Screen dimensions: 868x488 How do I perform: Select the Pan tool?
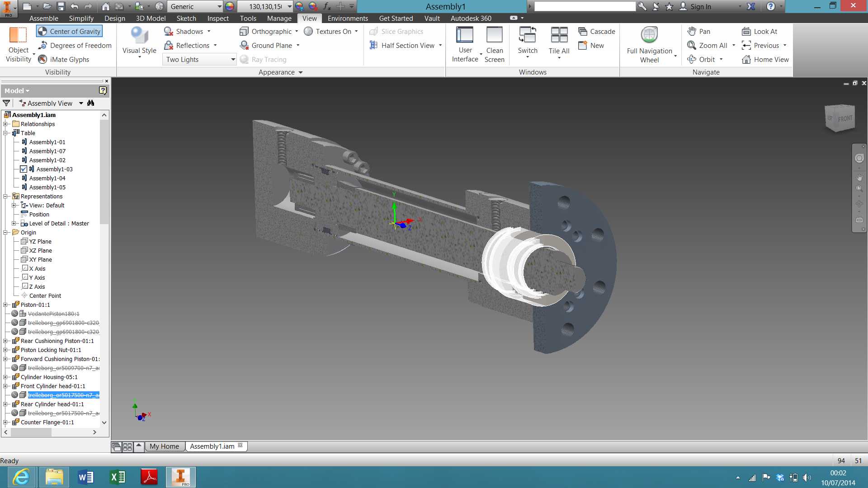698,31
